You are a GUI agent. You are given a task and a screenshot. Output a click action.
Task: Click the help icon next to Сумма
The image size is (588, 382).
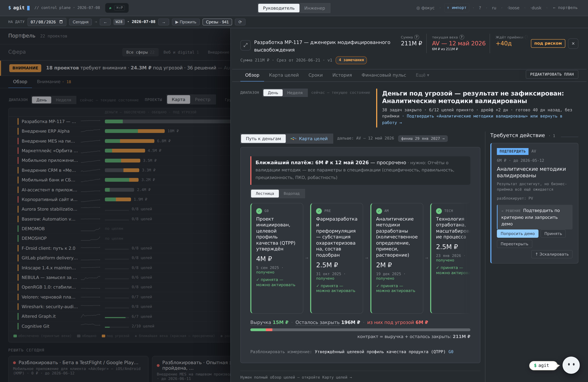pyautogui.click(x=417, y=37)
